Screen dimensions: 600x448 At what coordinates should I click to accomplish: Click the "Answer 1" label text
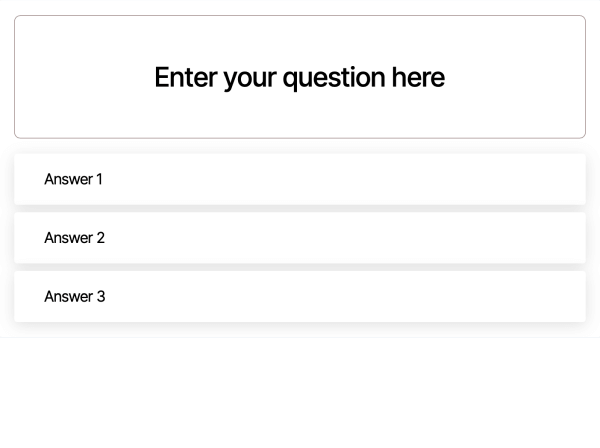pos(74,179)
